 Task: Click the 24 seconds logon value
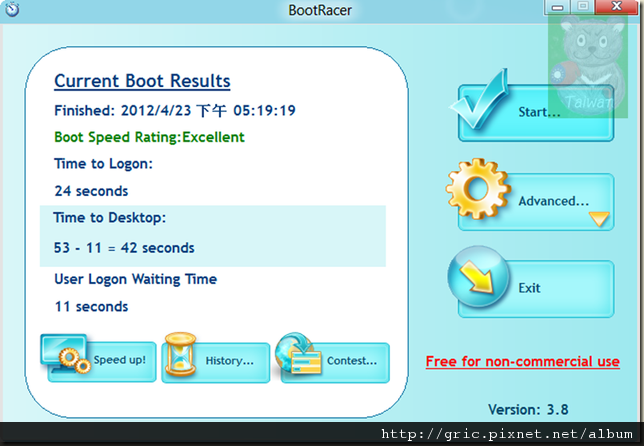tap(91, 191)
